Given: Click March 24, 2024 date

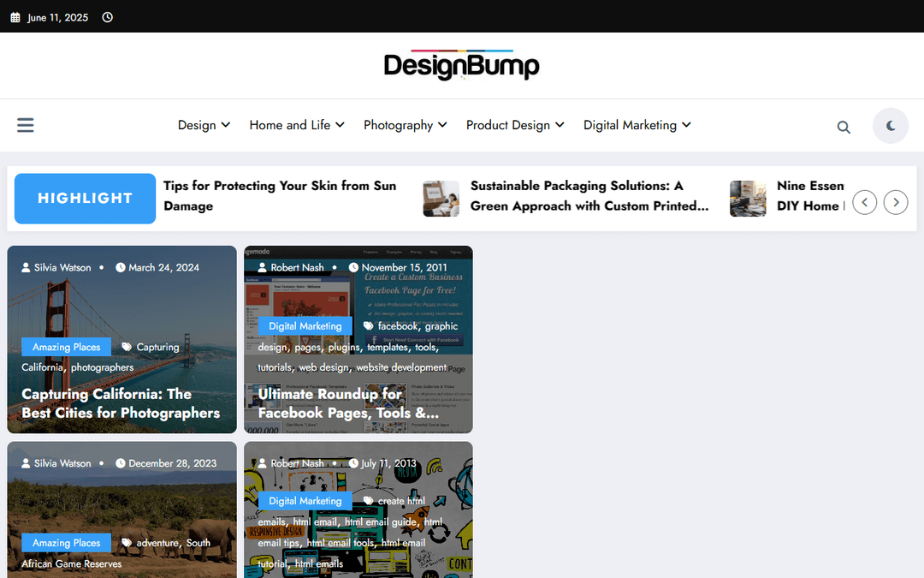Looking at the screenshot, I should coord(163,268).
